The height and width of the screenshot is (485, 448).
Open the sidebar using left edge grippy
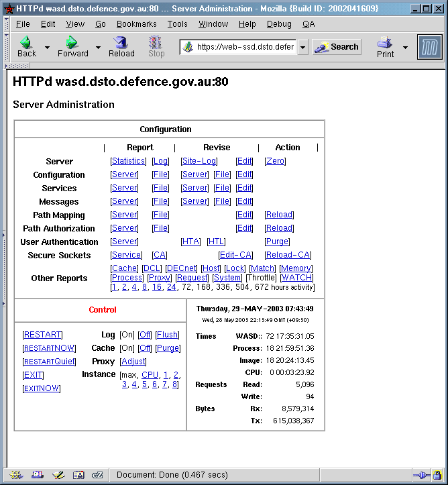pos(3,269)
